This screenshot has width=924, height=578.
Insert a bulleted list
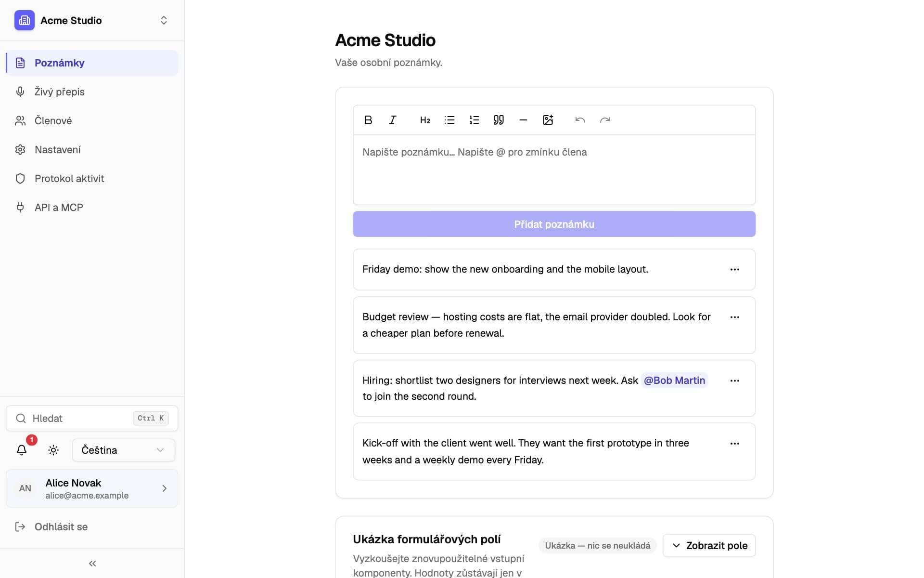pos(449,120)
